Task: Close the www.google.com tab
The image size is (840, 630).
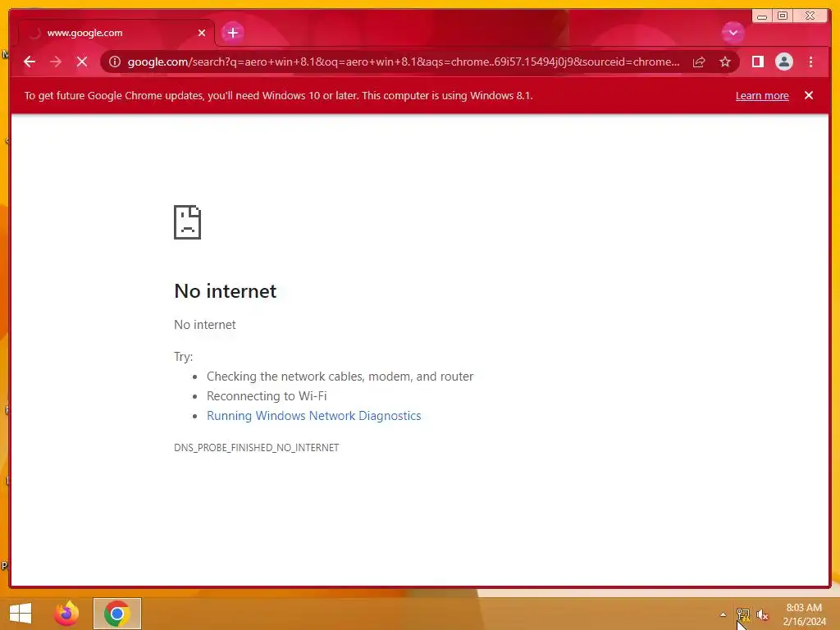Action: [202, 33]
